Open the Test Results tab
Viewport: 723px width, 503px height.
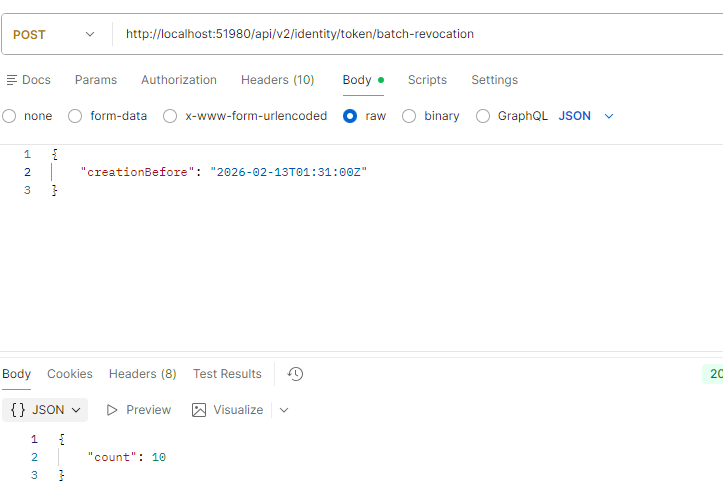pos(227,374)
